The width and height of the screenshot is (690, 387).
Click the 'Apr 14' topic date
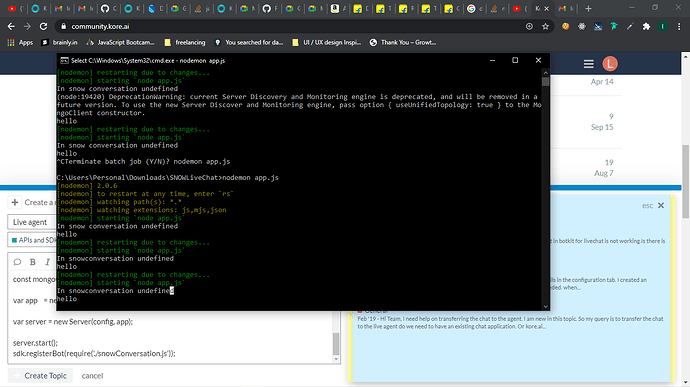pos(602,81)
